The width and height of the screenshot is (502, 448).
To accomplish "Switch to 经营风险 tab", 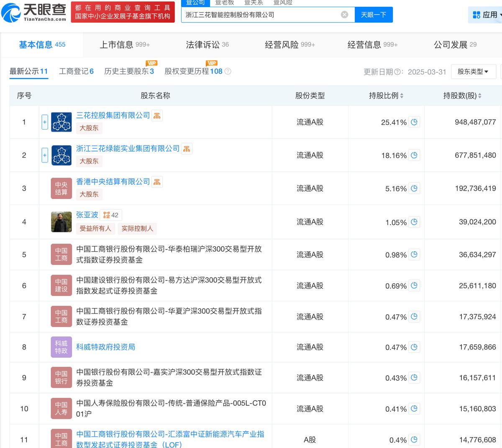I will pyautogui.click(x=290, y=45).
